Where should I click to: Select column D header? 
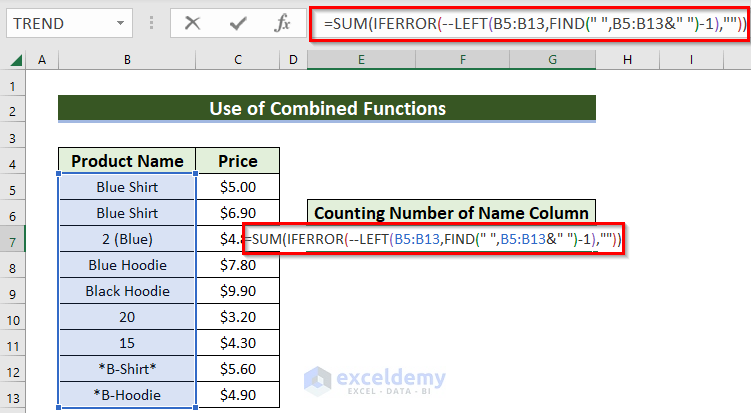[x=293, y=60]
